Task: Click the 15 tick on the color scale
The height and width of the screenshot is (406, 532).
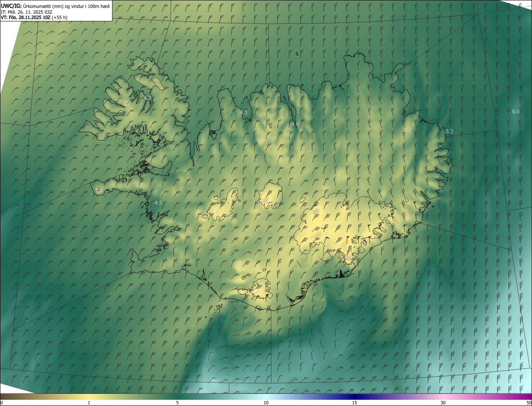Action: 355,403
